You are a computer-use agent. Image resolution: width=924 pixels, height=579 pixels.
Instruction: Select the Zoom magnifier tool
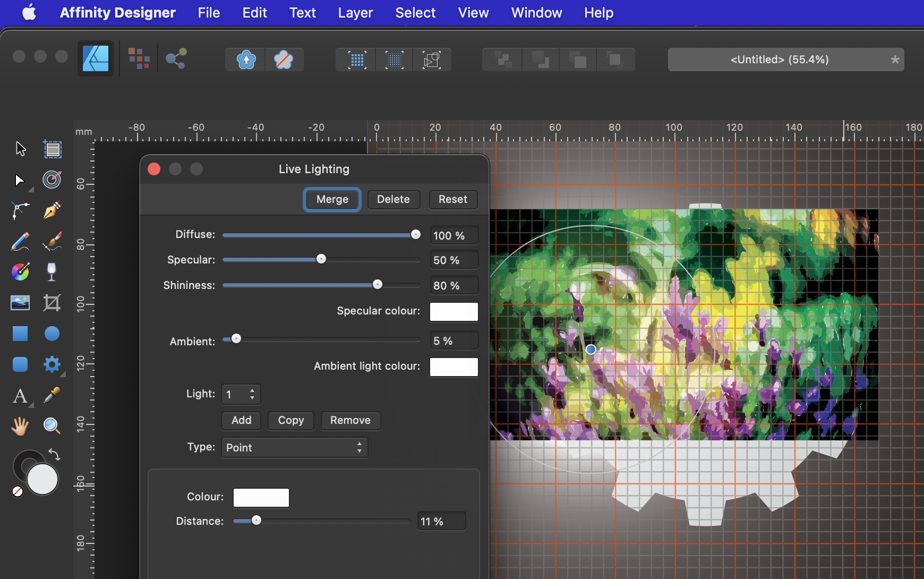52,425
